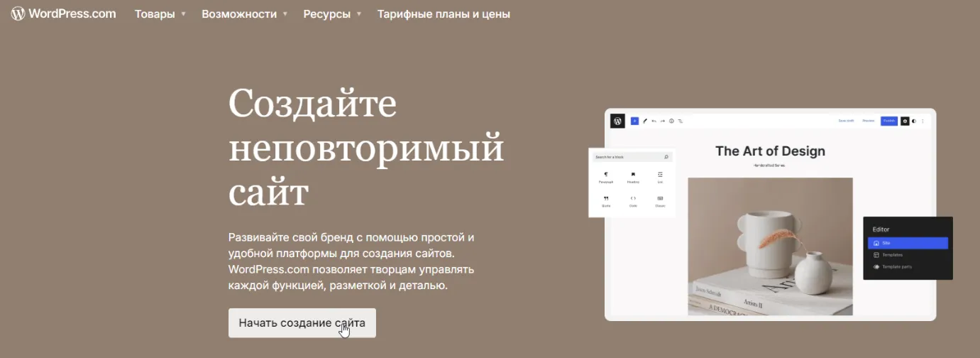Screen dimensions: 980x358
Task: Open Тарифные планы и цены page
Action: tap(444, 14)
